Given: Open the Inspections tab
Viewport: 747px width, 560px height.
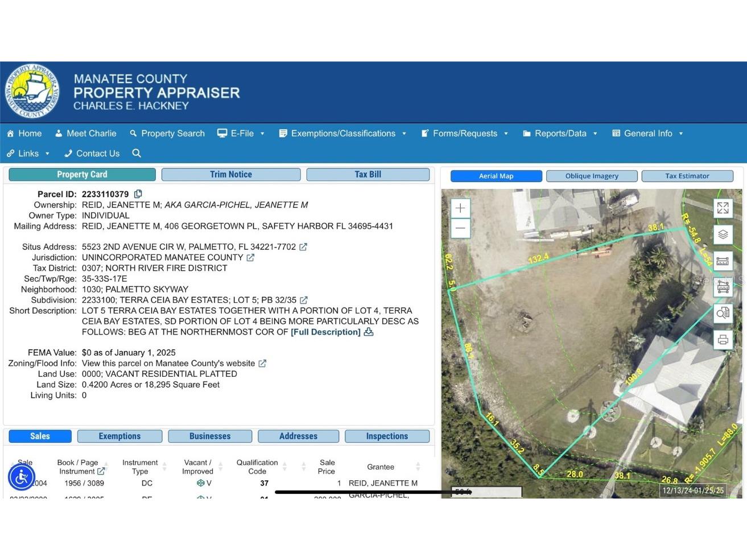Looking at the screenshot, I should click(387, 436).
